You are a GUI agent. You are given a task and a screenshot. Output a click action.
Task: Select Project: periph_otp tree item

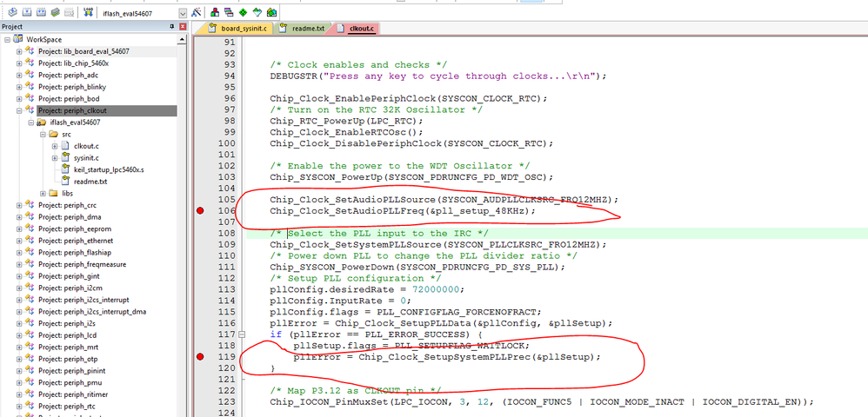(68, 359)
